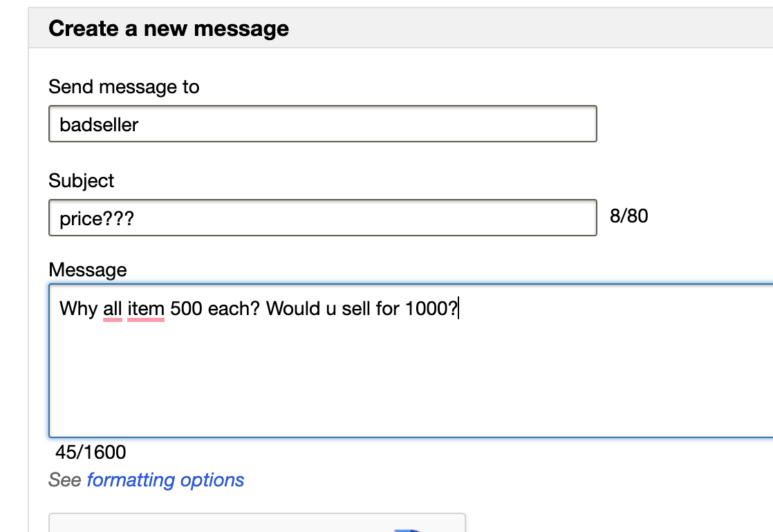The width and height of the screenshot is (773, 532).
Task: Click the "Subject" field label
Action: 82,180
